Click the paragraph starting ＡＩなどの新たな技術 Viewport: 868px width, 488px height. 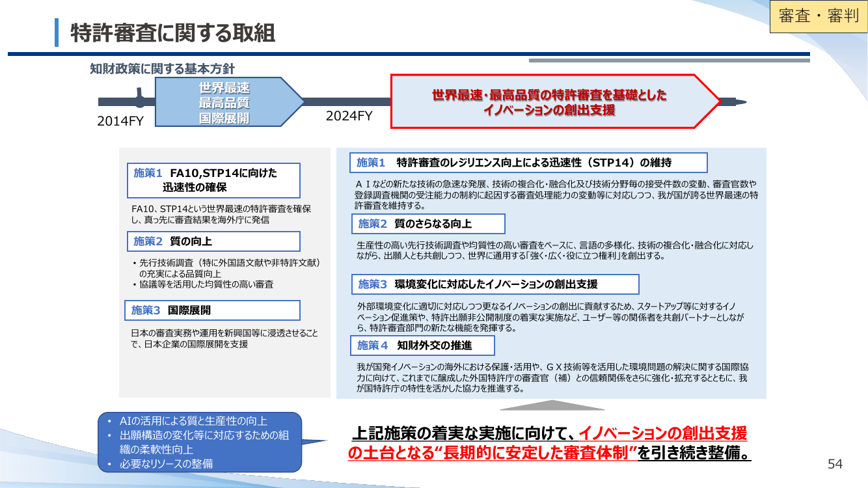click(556, 195)
